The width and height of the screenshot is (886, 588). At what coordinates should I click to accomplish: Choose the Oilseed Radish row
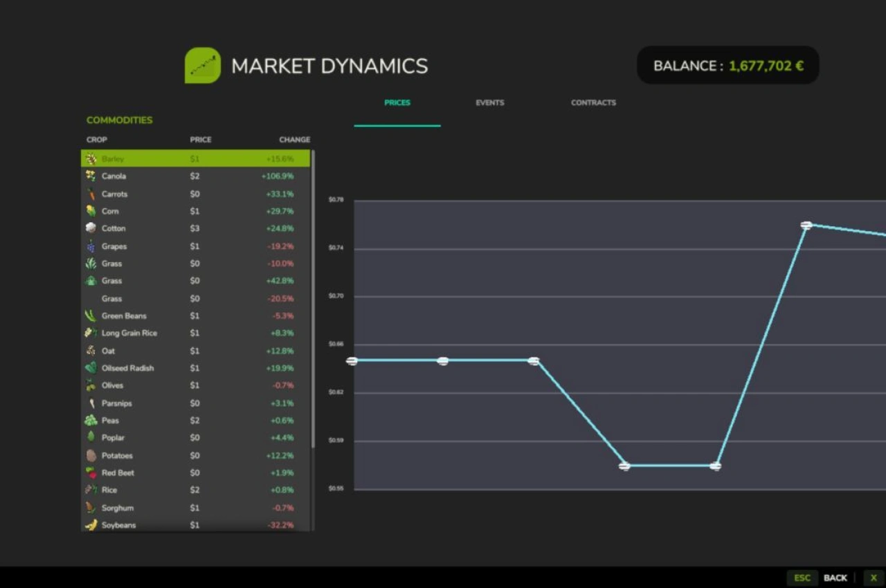(x=195, y=368)
